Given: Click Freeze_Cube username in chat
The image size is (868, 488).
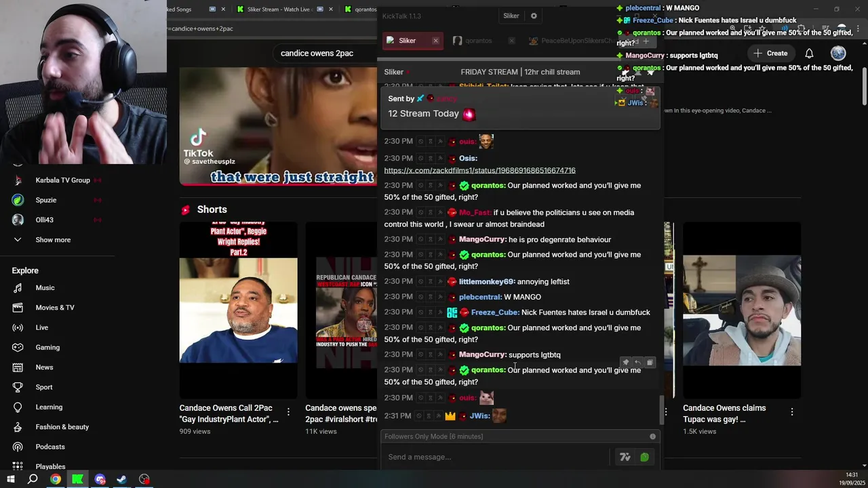Looking at the screenshot, I should click(x=495, y=312).
